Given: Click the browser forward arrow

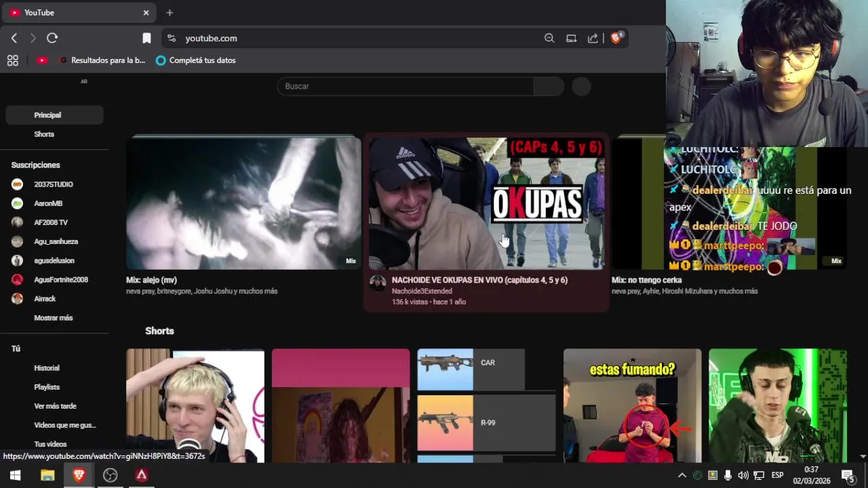Looking at the screenshot, I should [33, 39].
